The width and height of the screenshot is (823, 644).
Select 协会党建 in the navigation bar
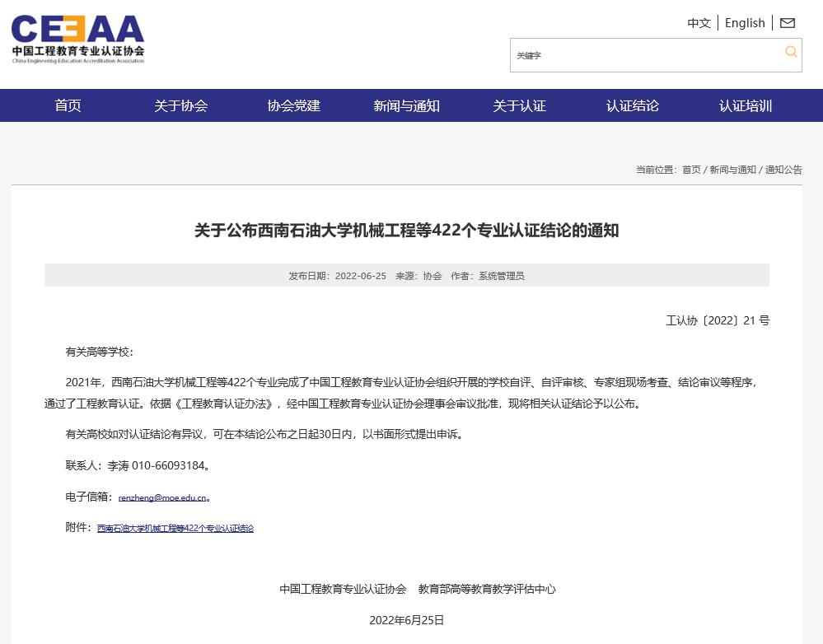[293, 105]
